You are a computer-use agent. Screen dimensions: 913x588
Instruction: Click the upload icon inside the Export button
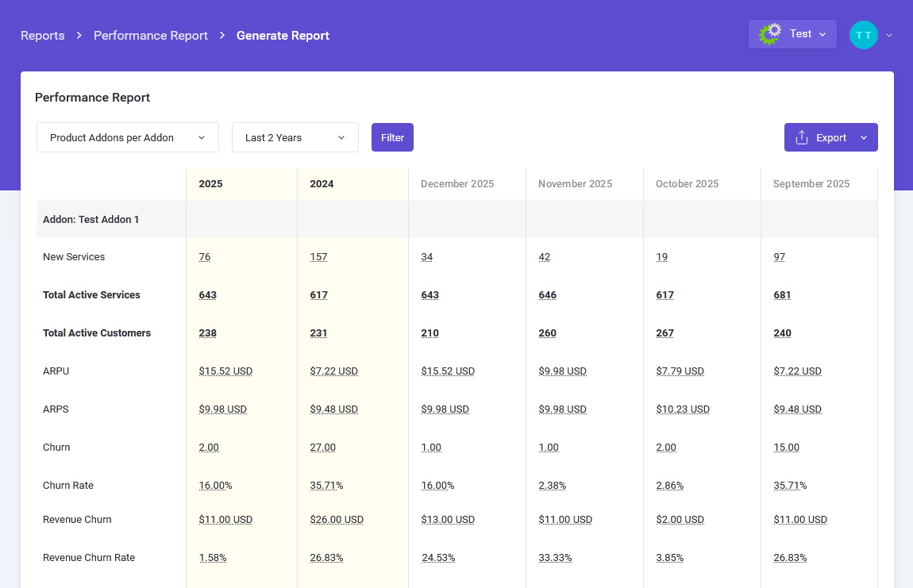802,137
